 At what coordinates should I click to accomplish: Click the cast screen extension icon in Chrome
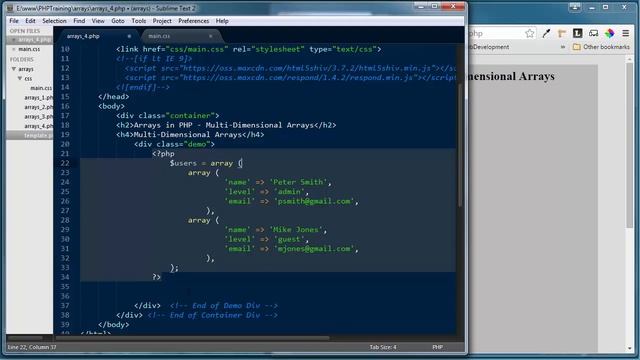[593, 33]
